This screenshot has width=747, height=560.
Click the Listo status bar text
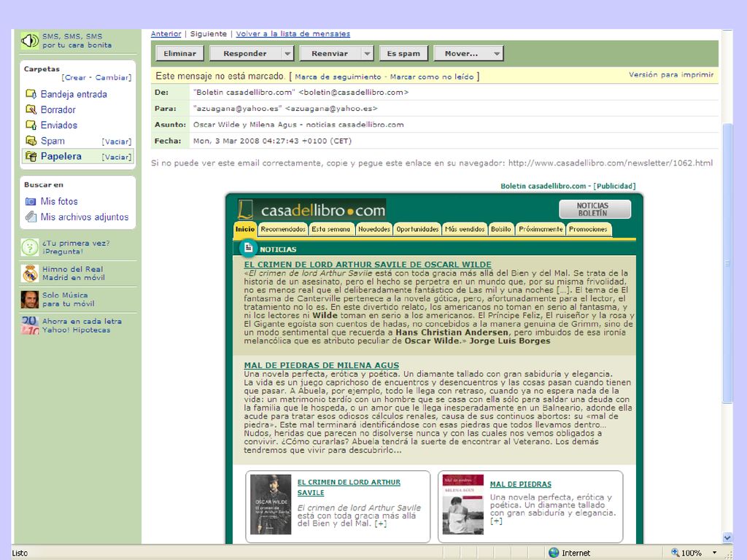pyautogui.click(x=20, y=553)
